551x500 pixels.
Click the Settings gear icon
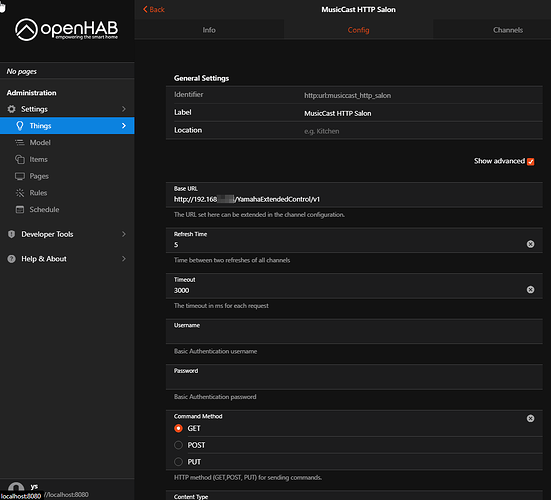[x=12, y=109]
